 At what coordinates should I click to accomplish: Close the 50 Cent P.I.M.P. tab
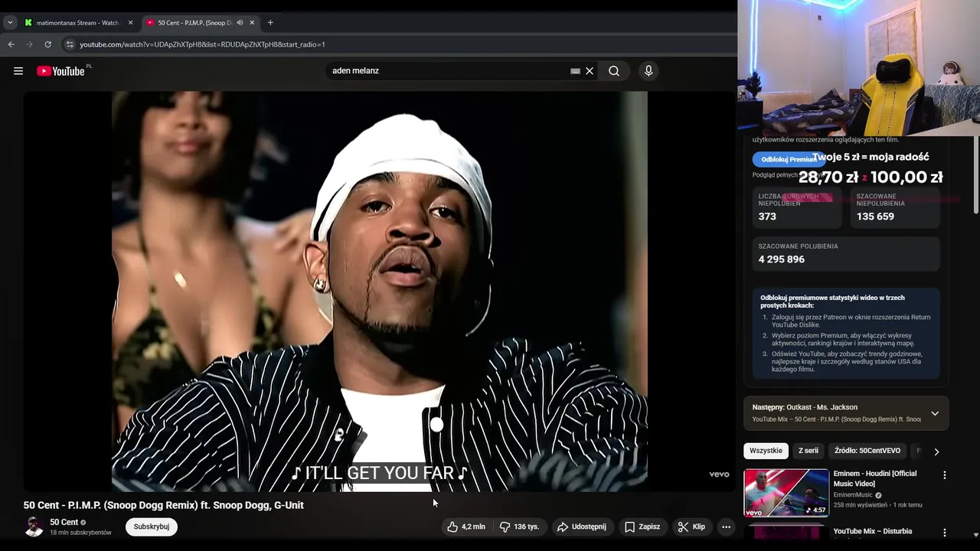point(252,23)
